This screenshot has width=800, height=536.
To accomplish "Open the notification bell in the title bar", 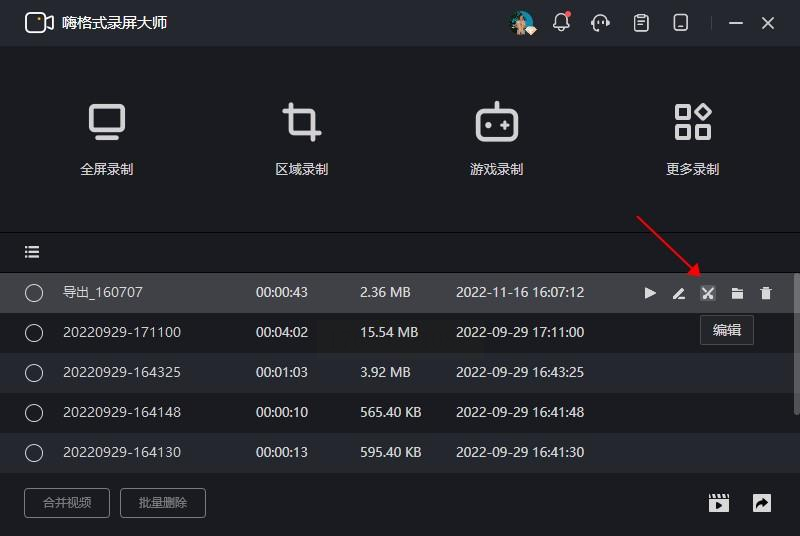I will (561, 22).
